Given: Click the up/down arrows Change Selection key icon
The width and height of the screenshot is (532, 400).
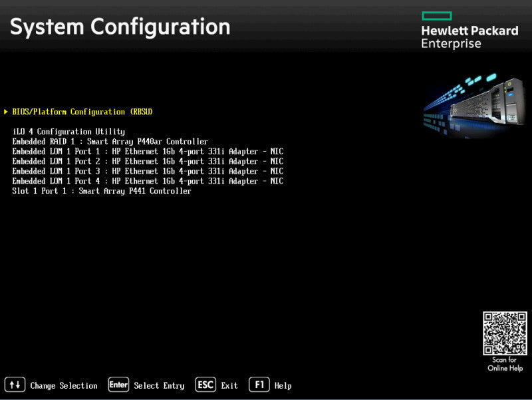Looking at the screenshot, I should point(15,385).
